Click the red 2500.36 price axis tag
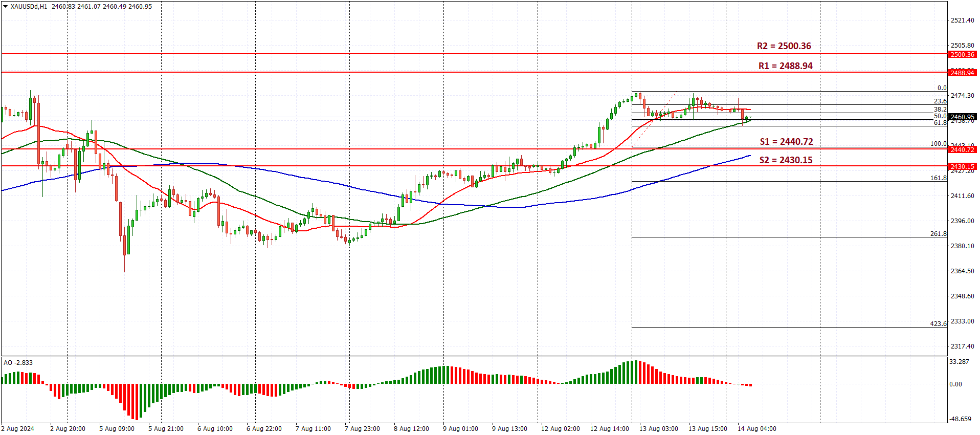 (x=962, y=54)
